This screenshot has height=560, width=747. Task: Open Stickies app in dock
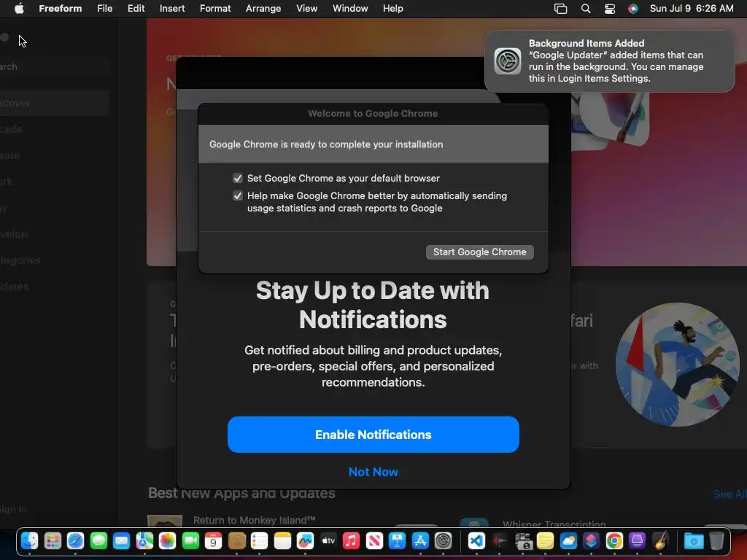546,541
